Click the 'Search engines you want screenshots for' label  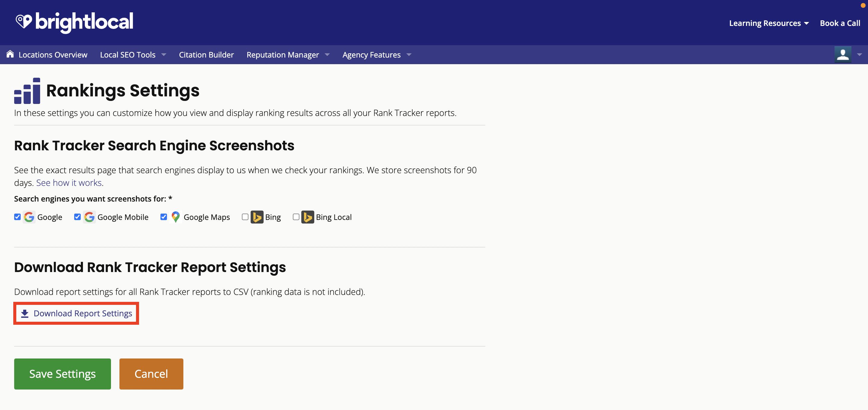click(93, 199)
